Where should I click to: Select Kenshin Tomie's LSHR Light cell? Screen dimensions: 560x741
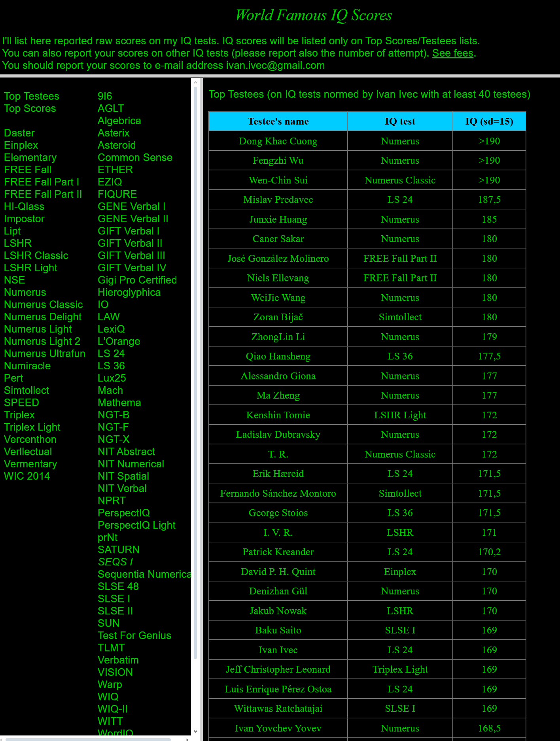[x=400, y=415]
